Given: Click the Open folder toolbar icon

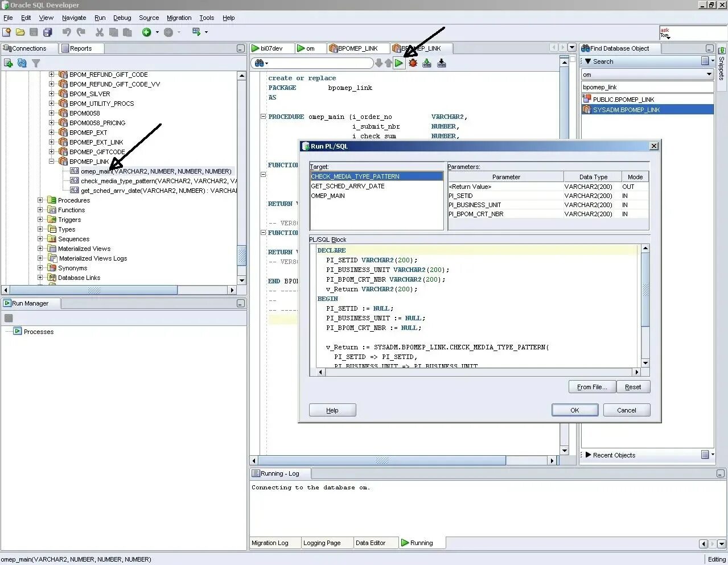Looking at the screenshot, I should (20, 32).
